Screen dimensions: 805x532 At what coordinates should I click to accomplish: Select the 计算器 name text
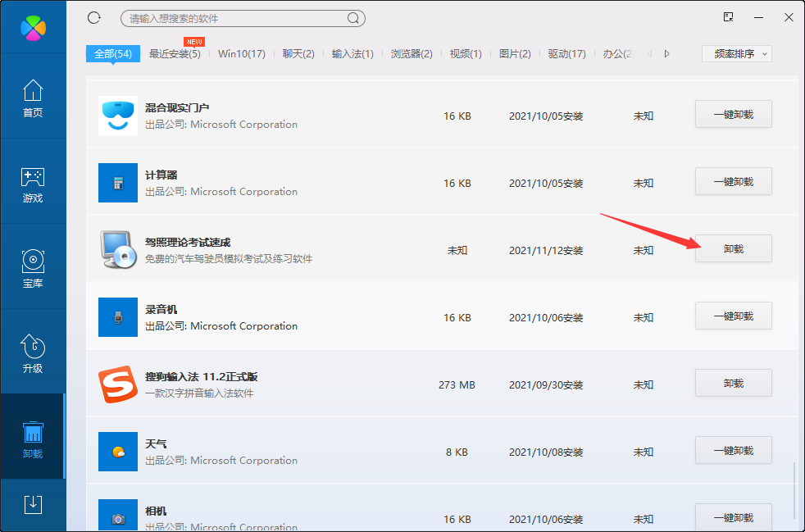click(x=161, y=175)
